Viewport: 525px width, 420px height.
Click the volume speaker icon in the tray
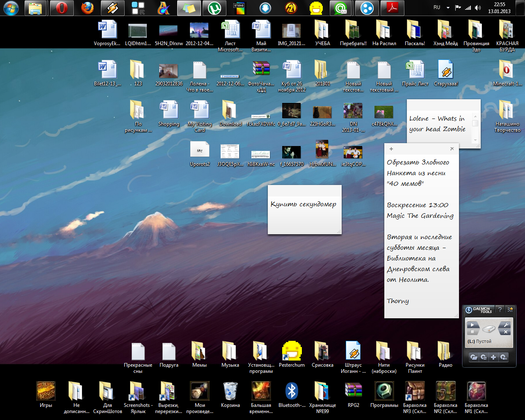(x=477, y=7)
